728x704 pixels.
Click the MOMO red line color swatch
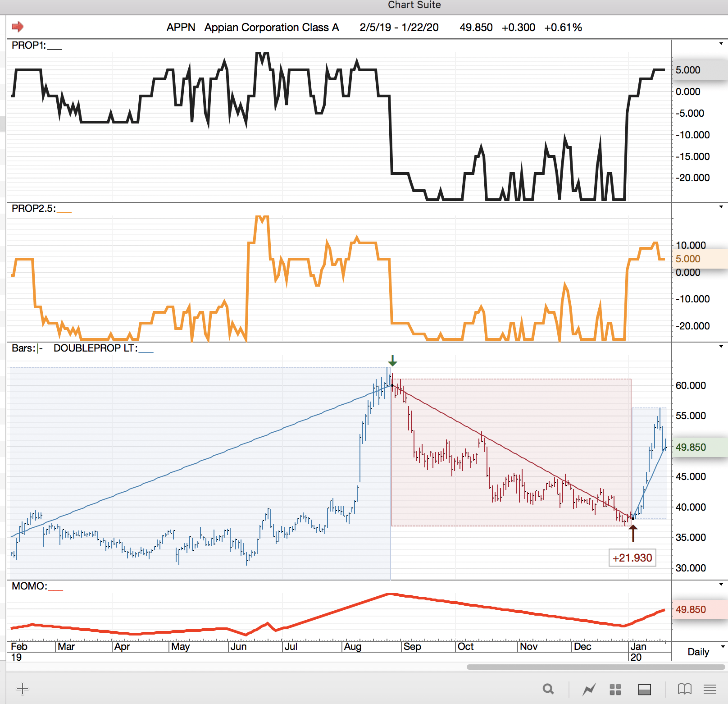click(x=55, y=590)
